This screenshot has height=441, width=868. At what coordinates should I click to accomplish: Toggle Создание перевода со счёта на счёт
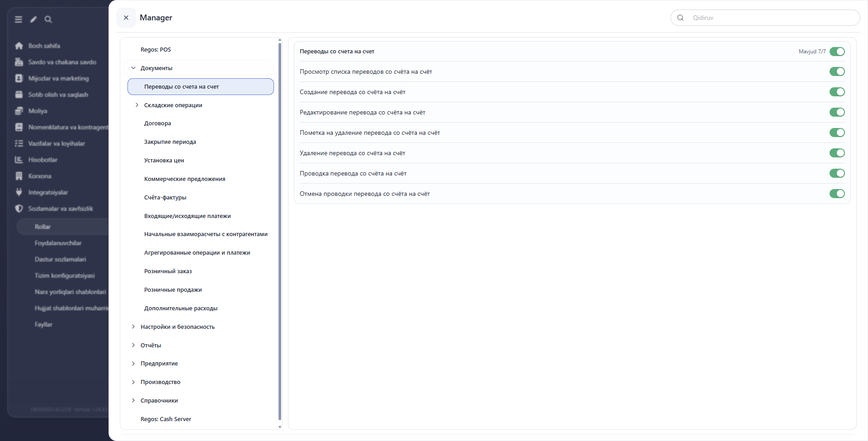837,92
